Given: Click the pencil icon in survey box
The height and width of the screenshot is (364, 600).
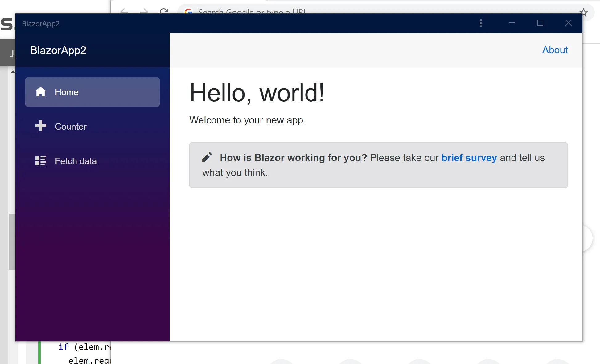Looking at the screenshot, I should (x=207, y=157).
